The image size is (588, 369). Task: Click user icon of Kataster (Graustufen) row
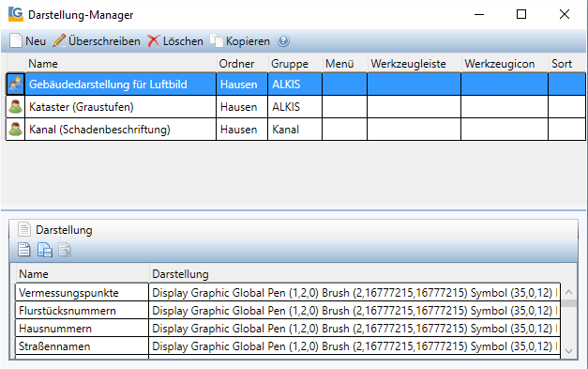16,107
